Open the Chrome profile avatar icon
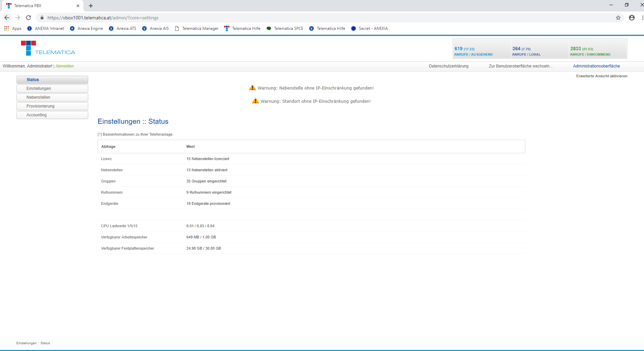644x351 pixels. (631, 18)
